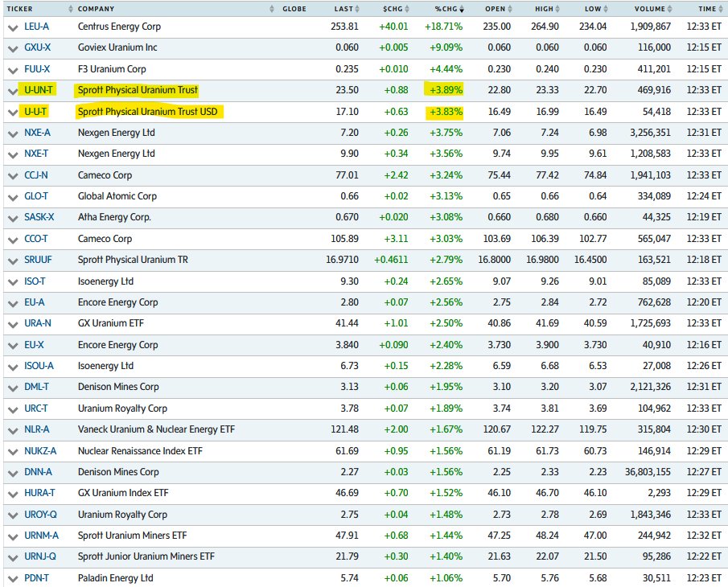Open the ISOU-A ticker link
Screen dimensions: 728x587
coord(39,366)
